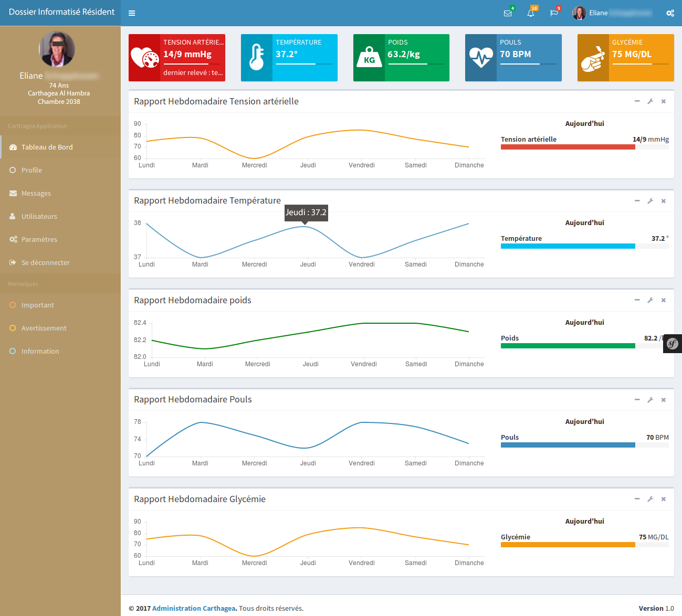The width and height of the screenshot is (682, 616).
Task: Collapse the Pouls report panel
Action: [637, 400]
